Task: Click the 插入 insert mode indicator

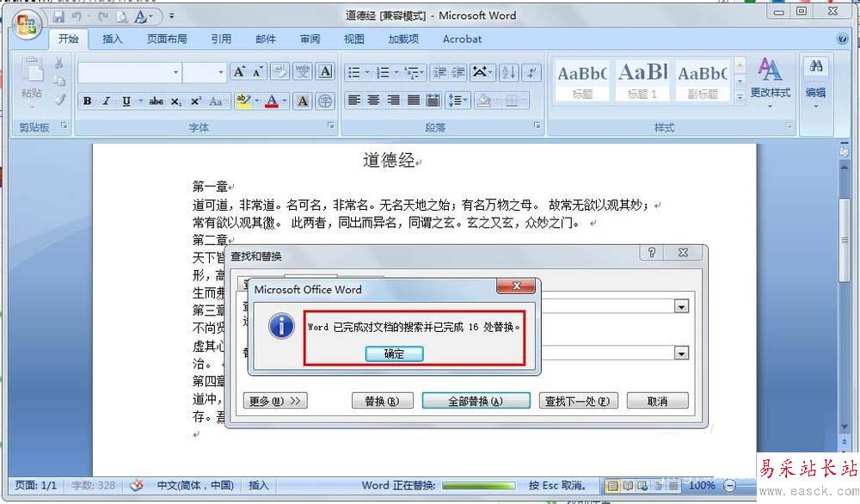Action: pos(258,485)
